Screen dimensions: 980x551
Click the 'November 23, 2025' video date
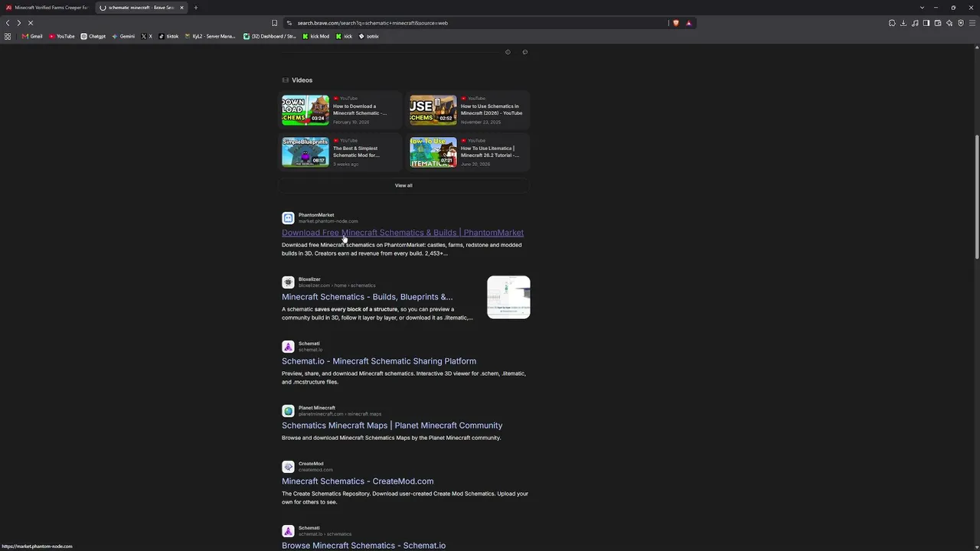[481, 122]
